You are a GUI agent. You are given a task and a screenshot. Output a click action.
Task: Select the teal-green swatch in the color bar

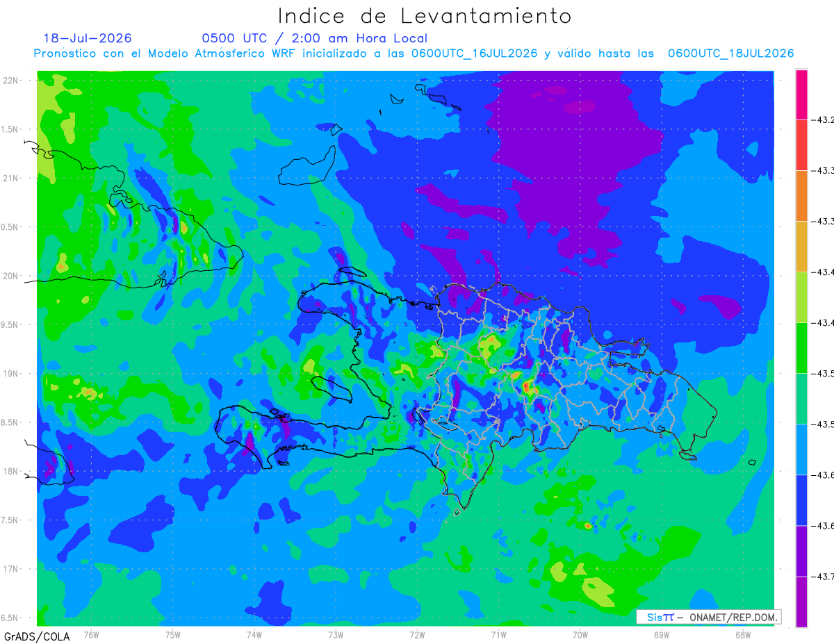tap(801, 399)
